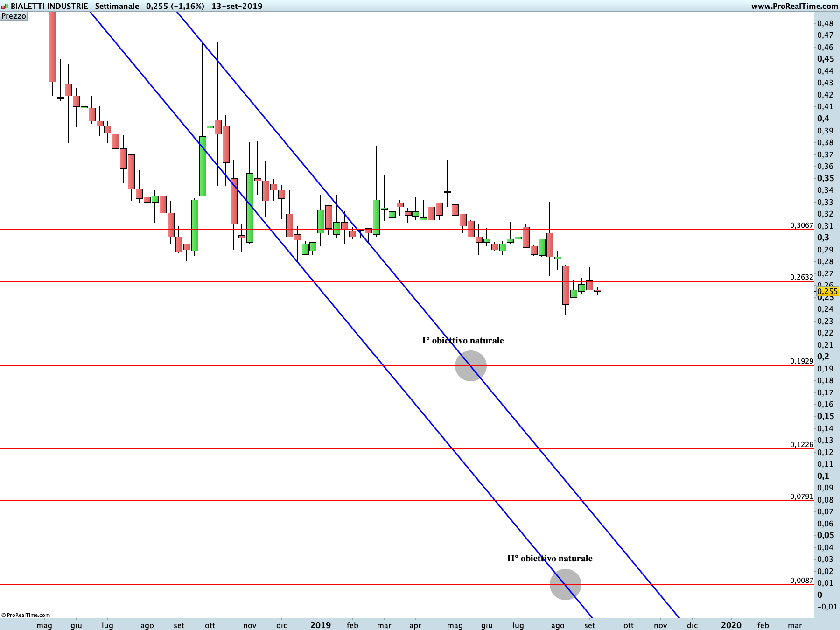Click the 0,2632 level label
This screenshot has width=840, height=630.
[x=802, y=277]
